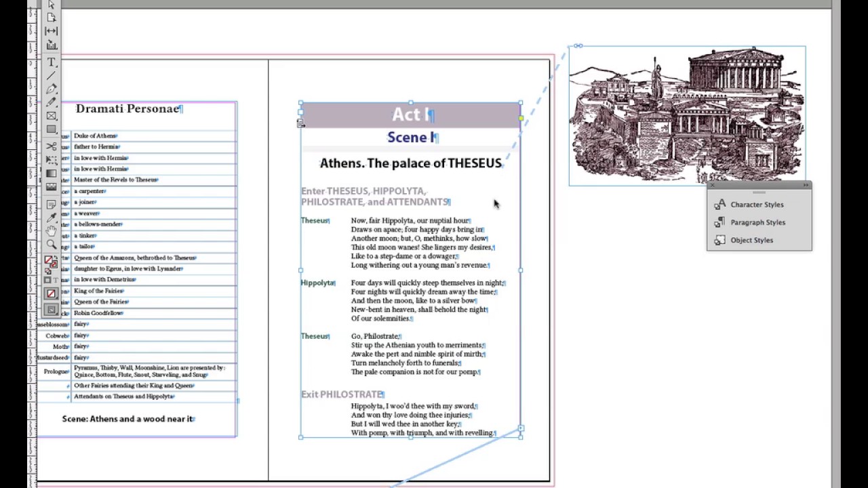The width and height of the screenshot is (868, 488).
Task: Select the Gradient Feather tool
Action: [52, 186]
